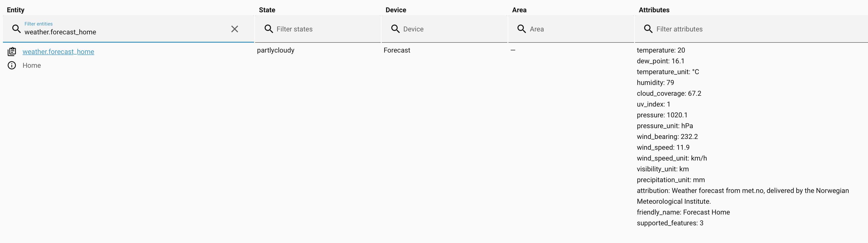Open entity info with the circled i icon
Viewport: 868px width, 243px height.
point(12,65)
